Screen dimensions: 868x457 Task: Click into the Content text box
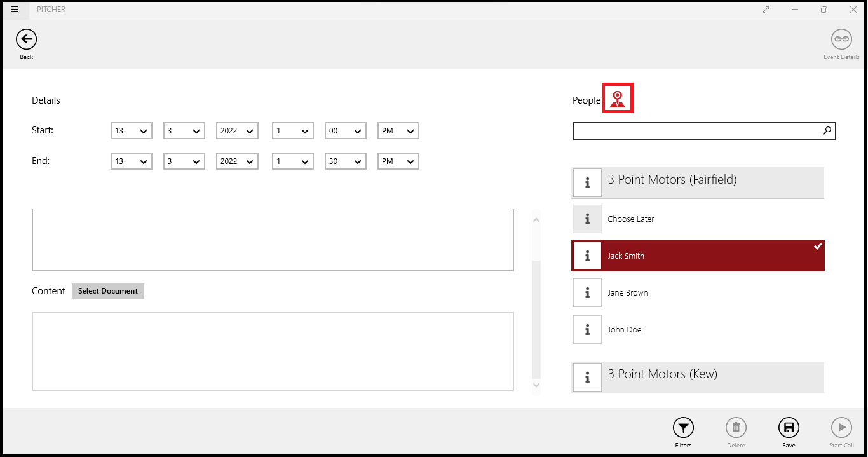273,351
